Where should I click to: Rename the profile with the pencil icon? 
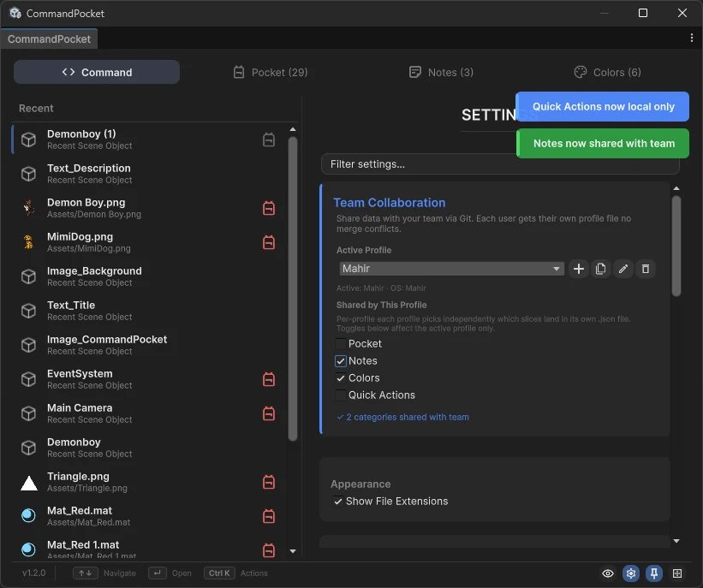(623, 269)
